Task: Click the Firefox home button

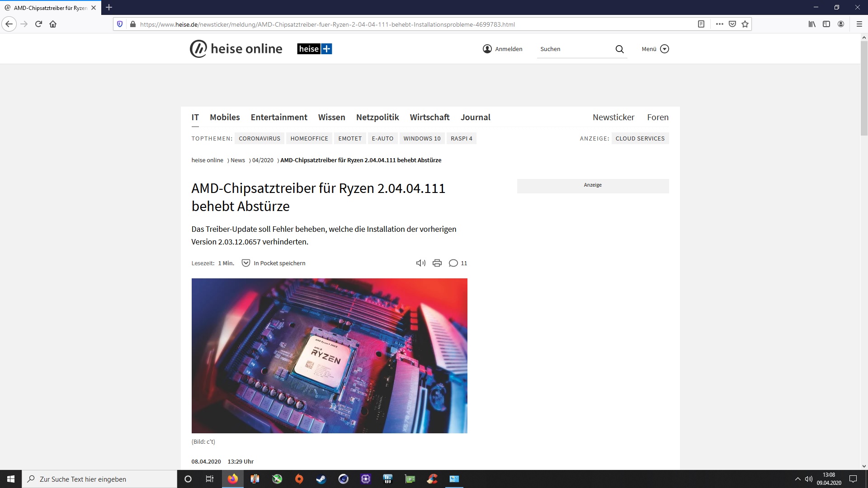Action: pyautogui.click(x=53, y=24)
